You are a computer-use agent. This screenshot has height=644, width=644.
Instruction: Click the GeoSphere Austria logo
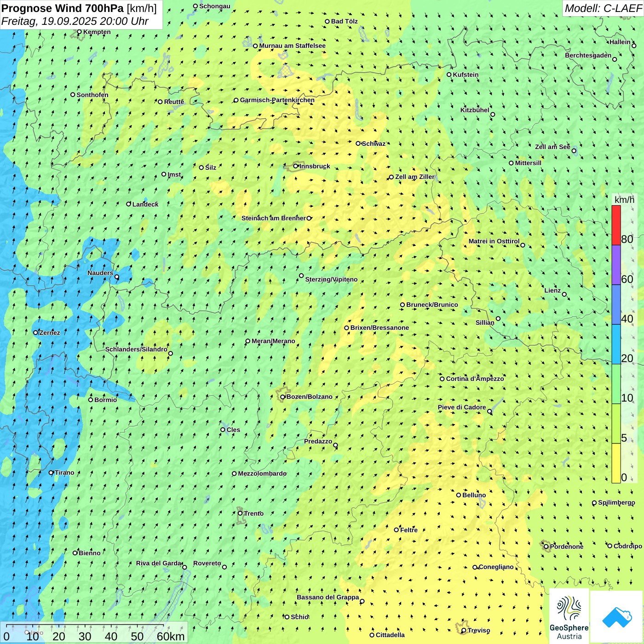point(569,617)
